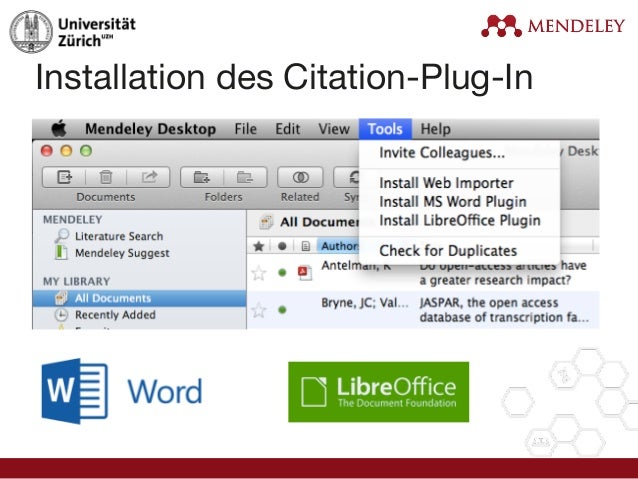Click the yellow minimize window button
The height and width of the screenshot is (479, 638).
click(x=66, y=151)
